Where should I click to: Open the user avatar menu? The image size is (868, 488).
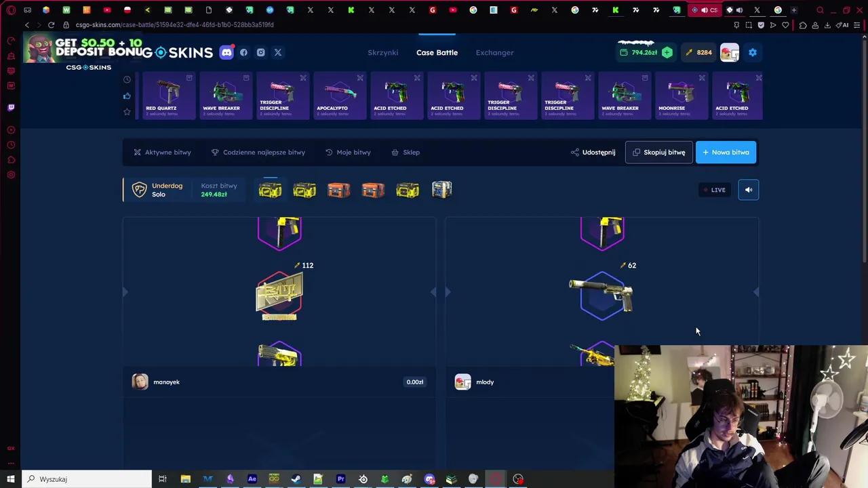click(x=729, y=52)
